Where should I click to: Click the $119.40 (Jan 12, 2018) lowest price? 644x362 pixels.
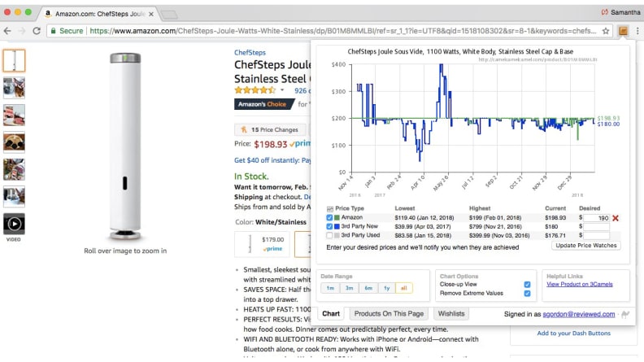[x=424, y=218]
